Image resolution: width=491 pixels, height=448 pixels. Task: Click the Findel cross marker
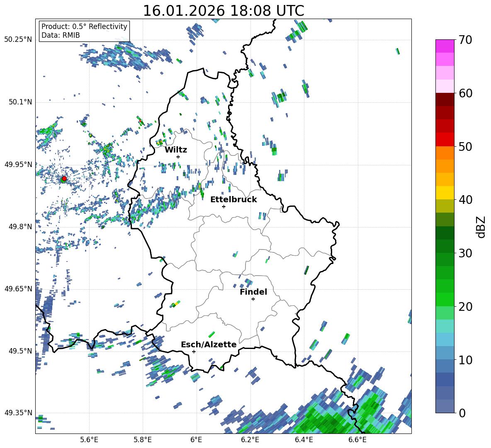point(253,299)
